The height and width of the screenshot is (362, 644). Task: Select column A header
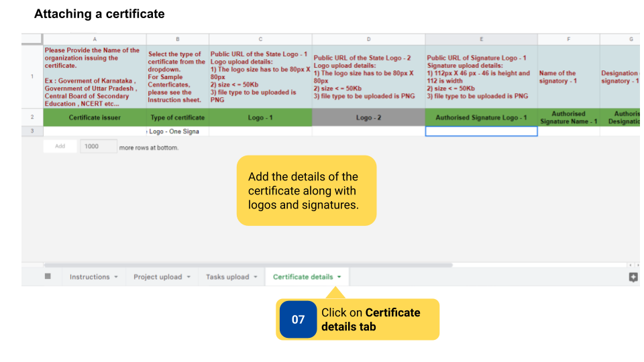(x=95, y=40)
